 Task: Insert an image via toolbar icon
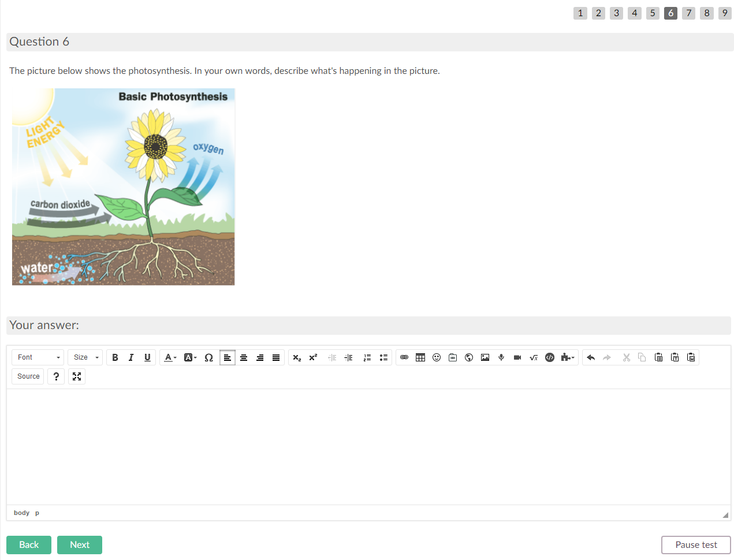[485, 357]
